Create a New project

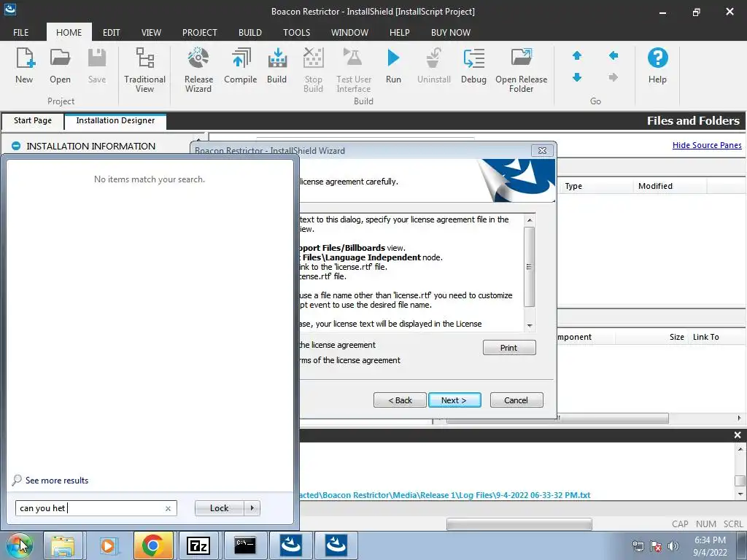(x=24, y=66)
